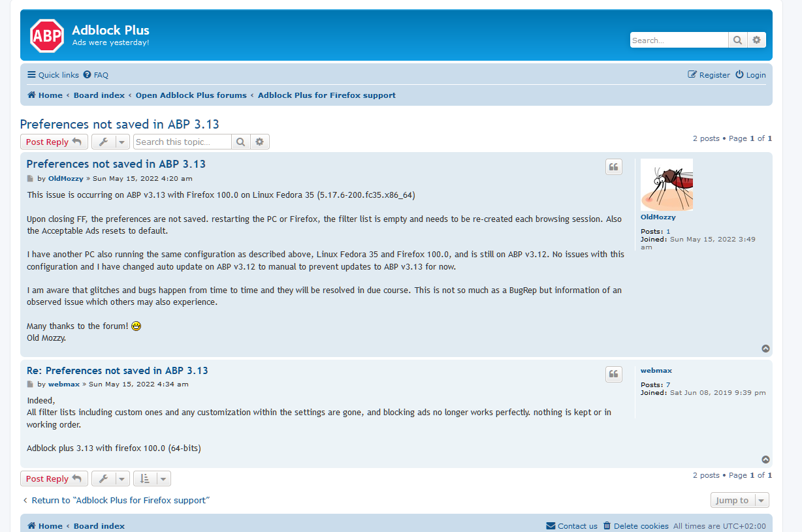Open the FAQ page
The image size is (802, 532).
click(96, 75)
